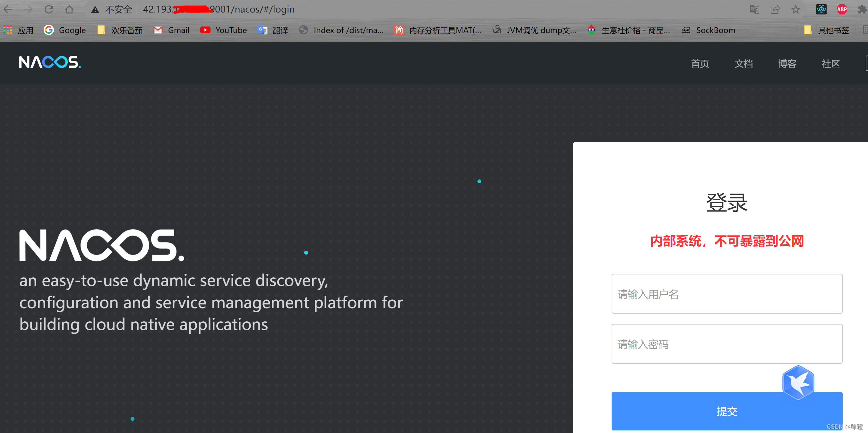The image size is (868, 433).
Task: Open the 生意社价格 bookmark
Action: [628, 30]
